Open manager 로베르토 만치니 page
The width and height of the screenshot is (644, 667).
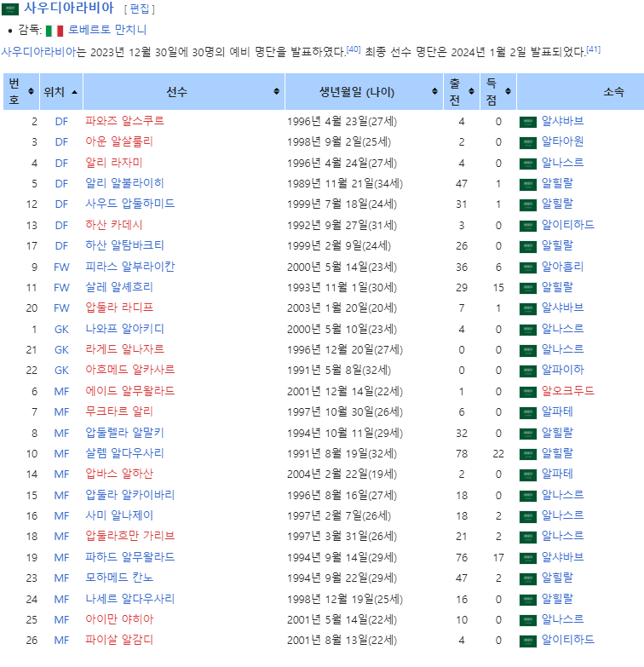[x=107, y=30]
